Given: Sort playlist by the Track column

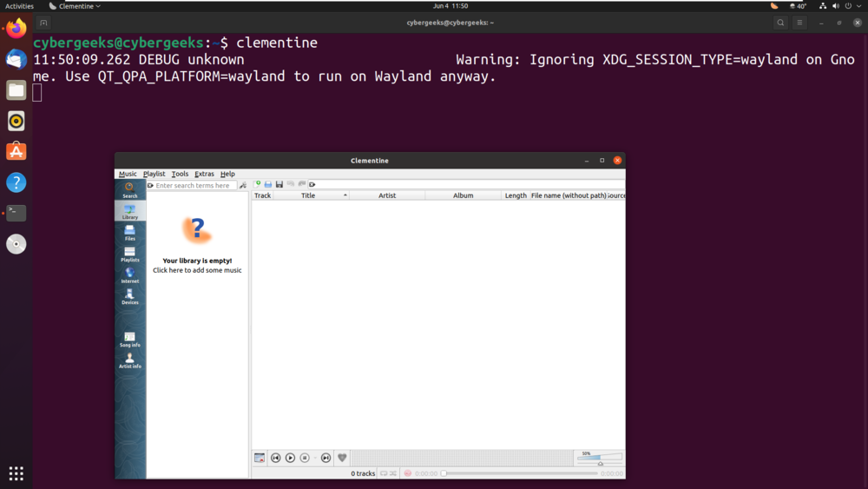Looking at the screenshot, I should coord(262,195).
